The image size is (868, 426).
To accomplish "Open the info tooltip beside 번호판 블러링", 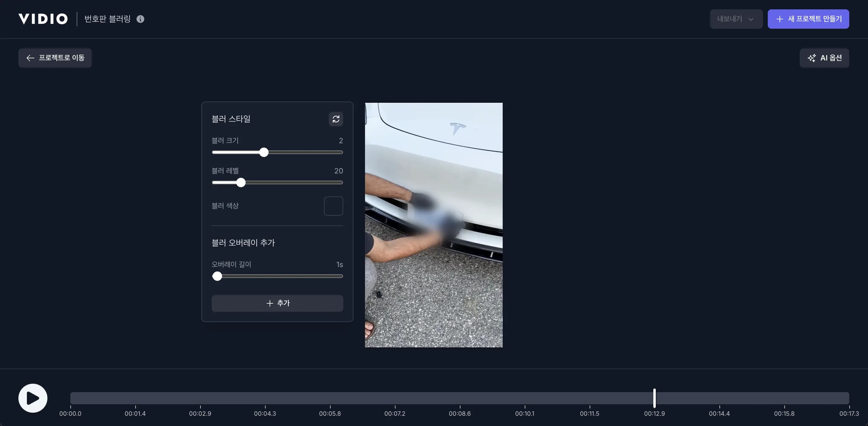I will pyautogui.click(x=140, y=19).
